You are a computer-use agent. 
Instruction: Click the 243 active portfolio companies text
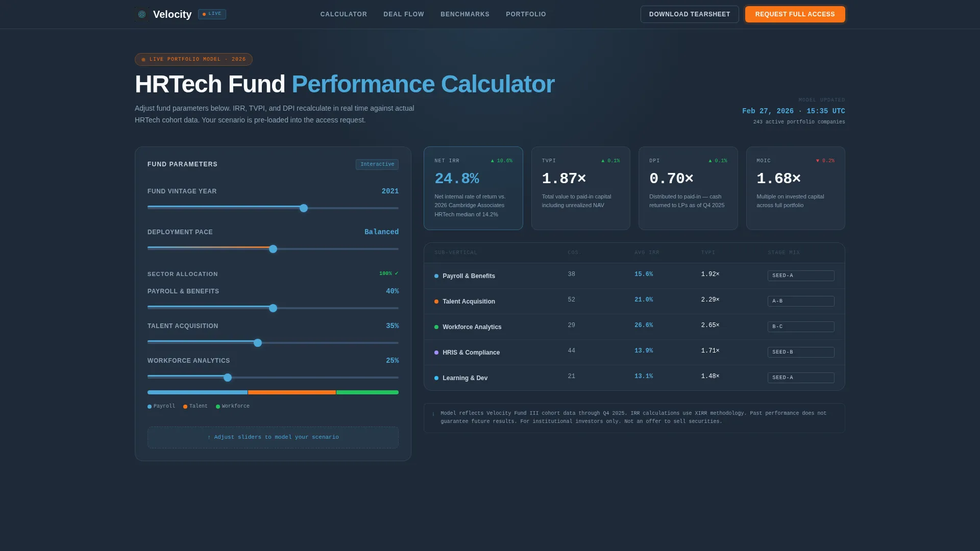[799, 122]
